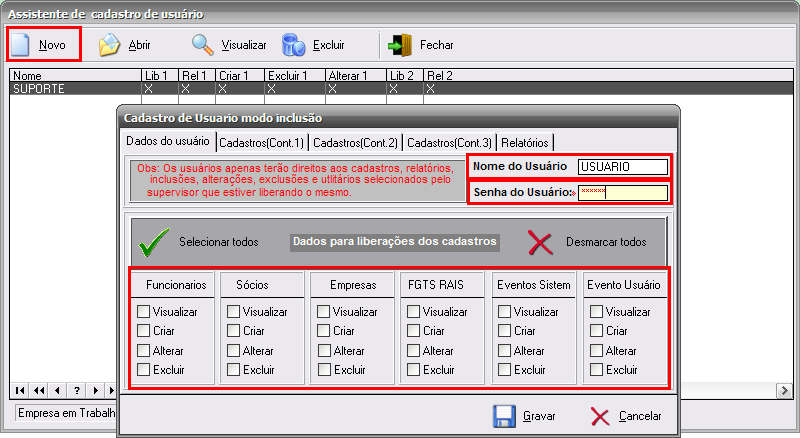Screen dimensions: 800x438
Task: Click the Fechar exit door icon
Action: tap(399, 45)
